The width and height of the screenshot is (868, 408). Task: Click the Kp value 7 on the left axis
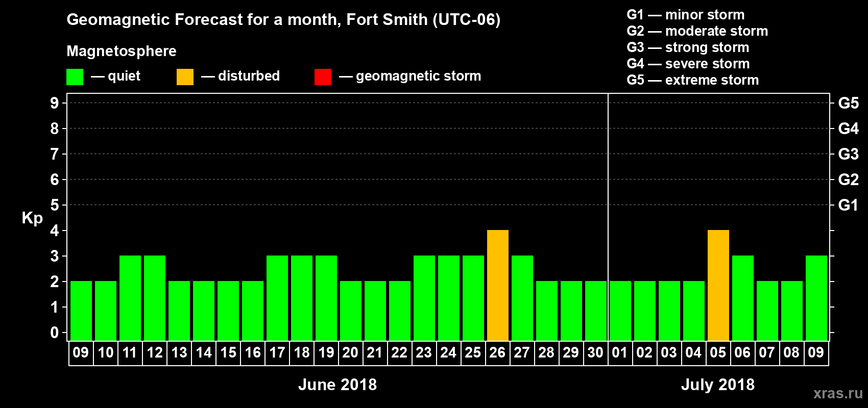[x=55, y=154]
